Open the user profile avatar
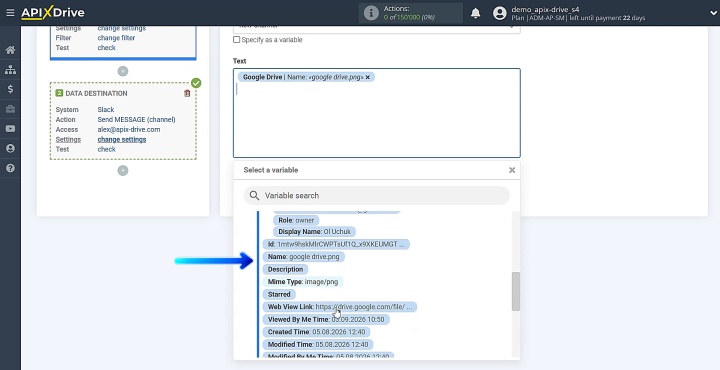 coord(500,13)
